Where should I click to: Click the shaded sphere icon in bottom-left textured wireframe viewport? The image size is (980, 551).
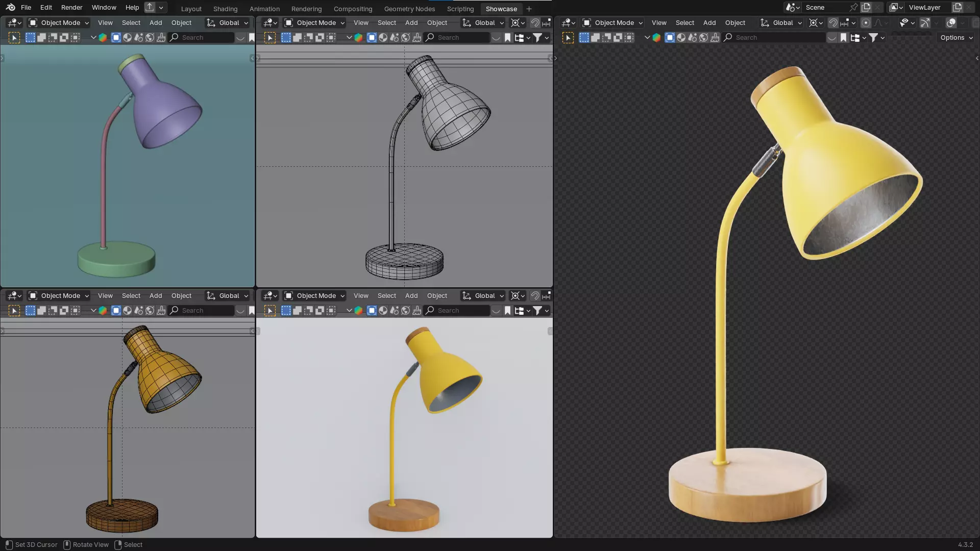tap(128, 310)
